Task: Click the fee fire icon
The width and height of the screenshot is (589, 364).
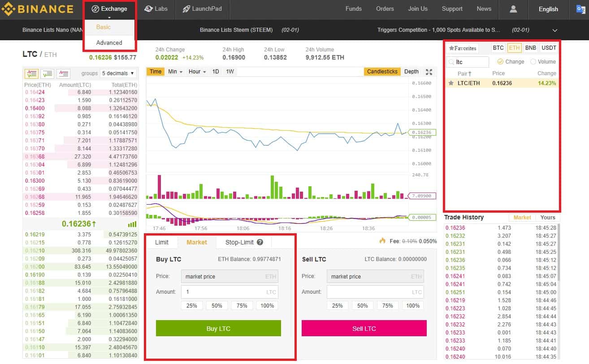Action: coord(382,241)
